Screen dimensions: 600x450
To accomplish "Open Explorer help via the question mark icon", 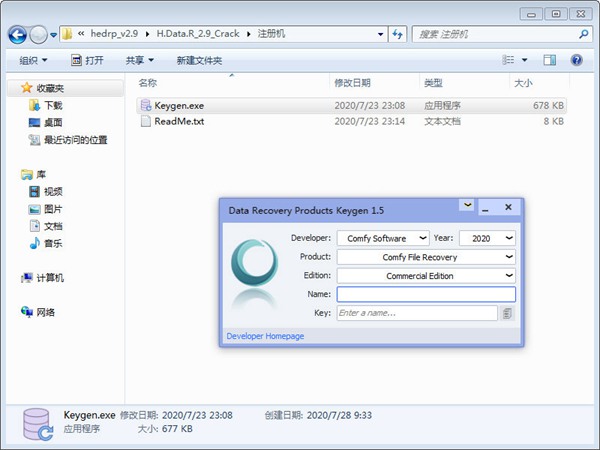I will [576, 60].
